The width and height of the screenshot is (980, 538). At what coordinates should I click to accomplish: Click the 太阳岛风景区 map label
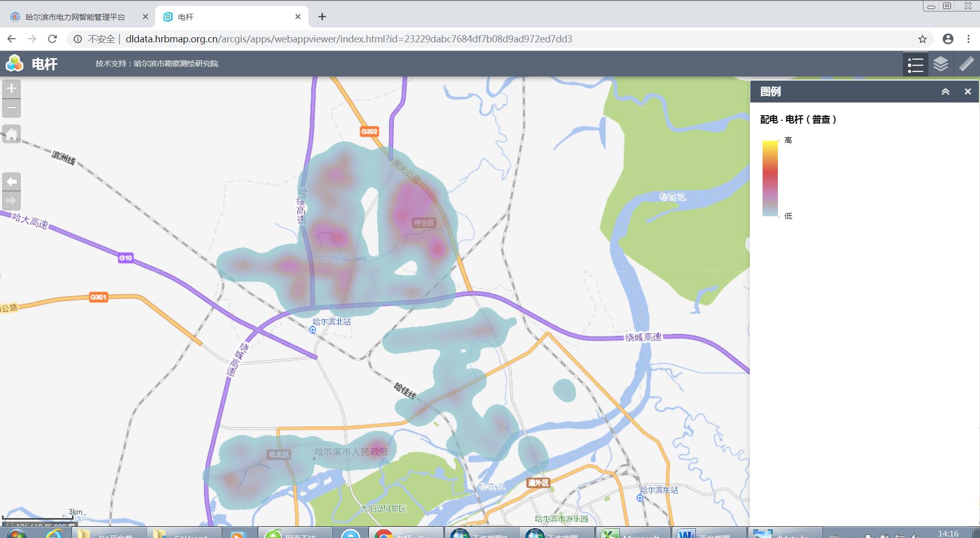pyautogui.click(x=383, y=508)
